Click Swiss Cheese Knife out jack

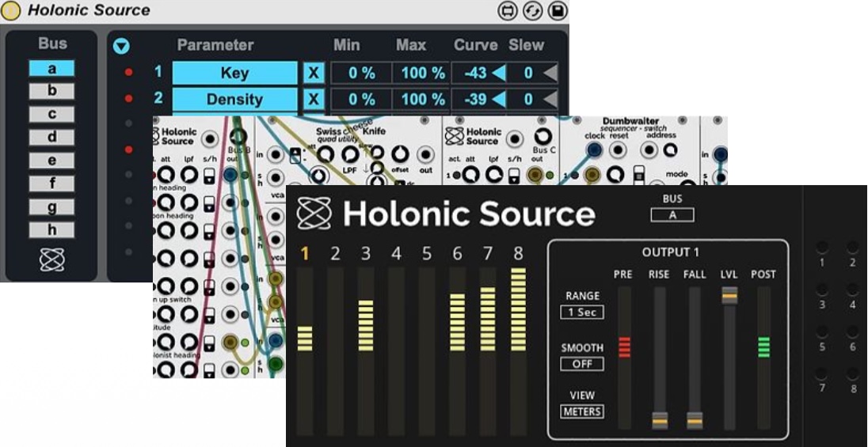click(426, 154)
